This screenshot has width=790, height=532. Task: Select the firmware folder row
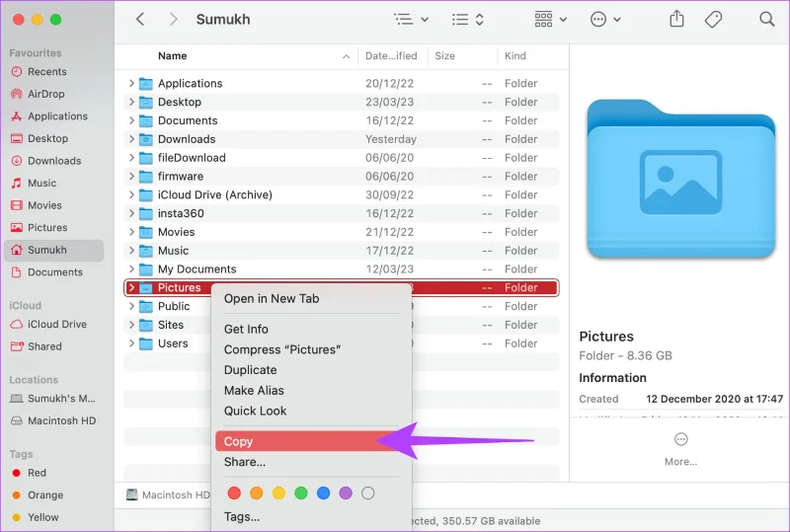pyautogui.click(x=342, y=177)
